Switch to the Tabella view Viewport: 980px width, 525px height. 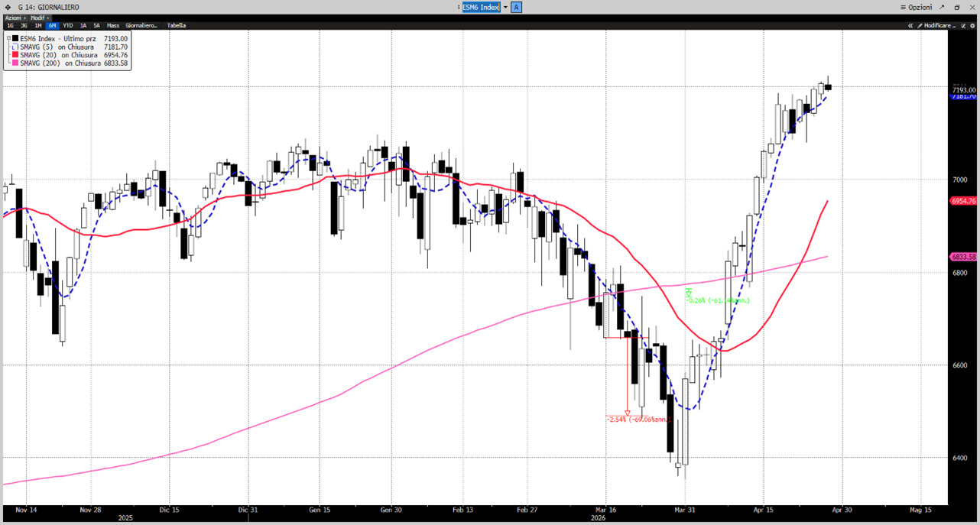[176, 25]
